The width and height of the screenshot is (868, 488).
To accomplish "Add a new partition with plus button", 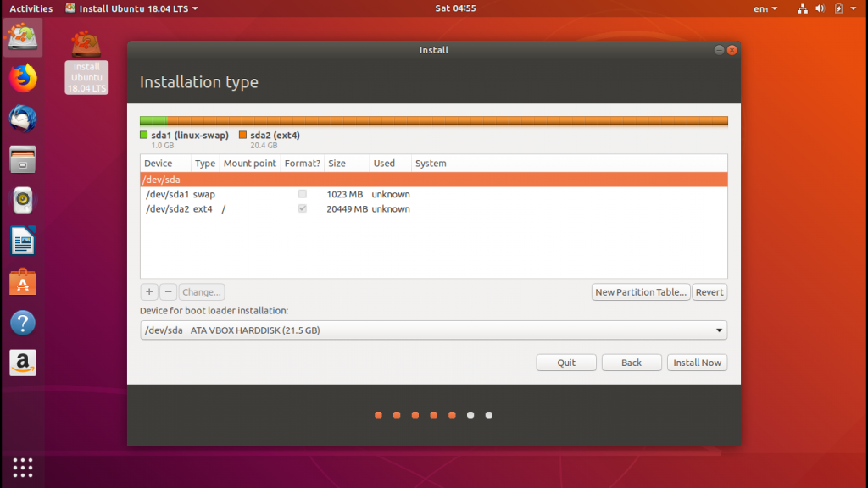I will (149, 291).
